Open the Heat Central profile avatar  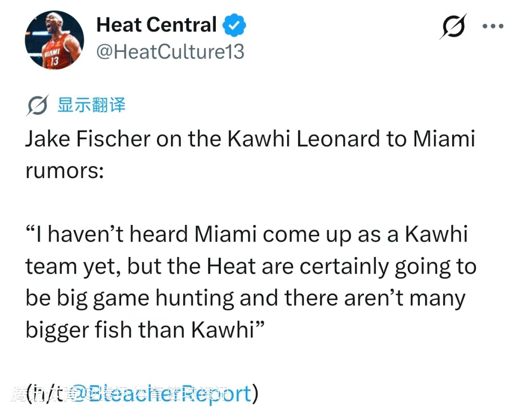tap(55, 40)
